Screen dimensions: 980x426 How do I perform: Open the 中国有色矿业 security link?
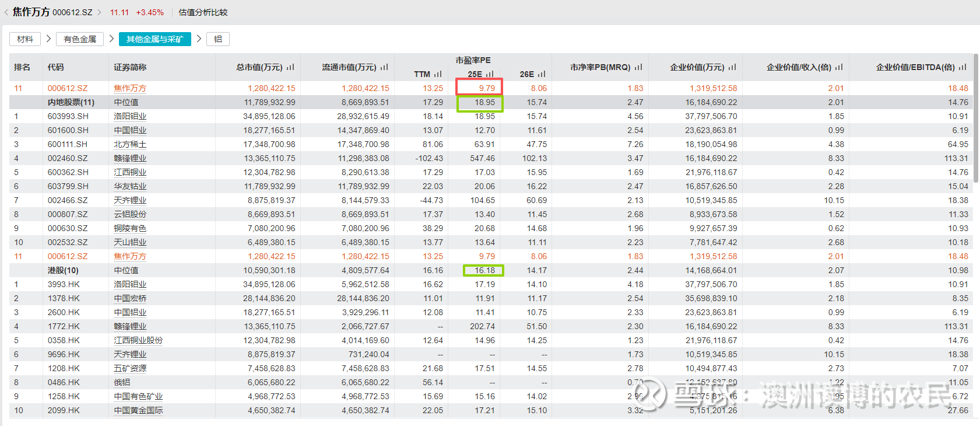click(x=138, y=396)
